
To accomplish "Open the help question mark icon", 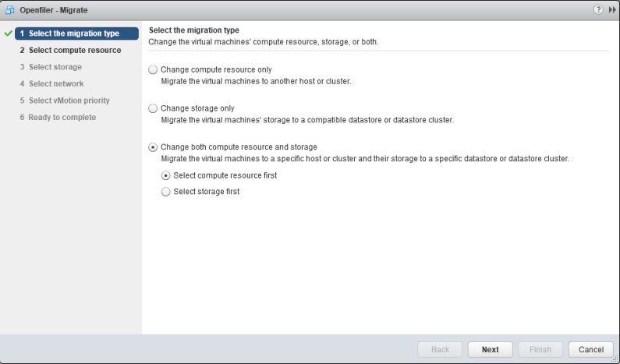I will coord(600,9).
